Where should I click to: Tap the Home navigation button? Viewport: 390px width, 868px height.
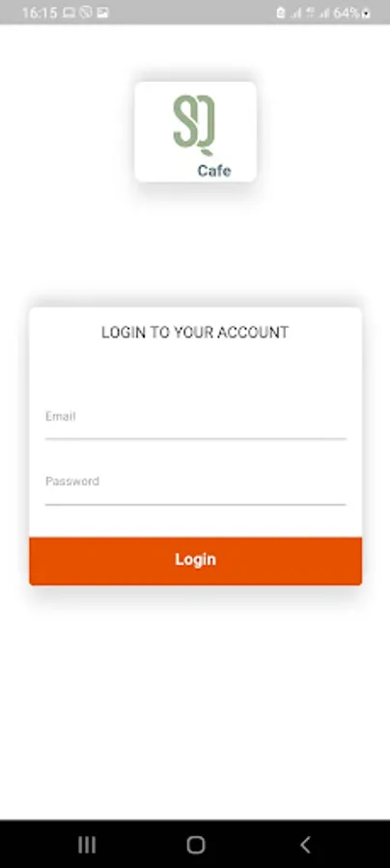click(196, 845)
